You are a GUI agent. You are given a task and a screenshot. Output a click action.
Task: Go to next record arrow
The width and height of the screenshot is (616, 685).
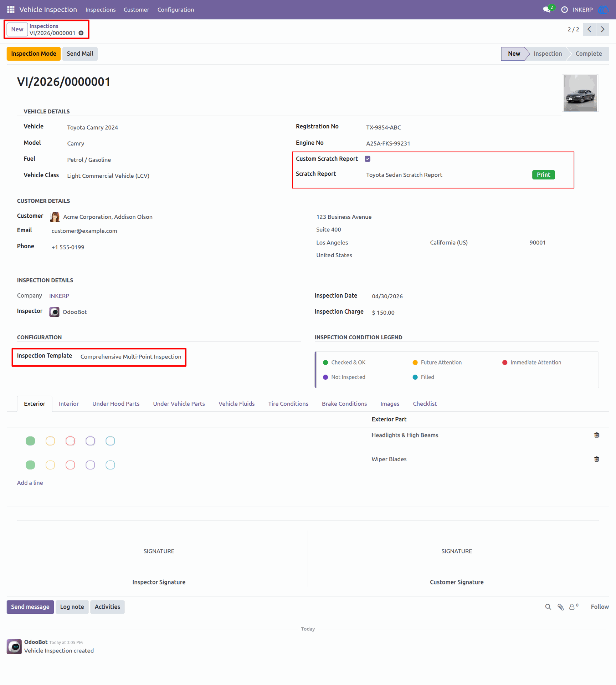[x=602, y=29]
